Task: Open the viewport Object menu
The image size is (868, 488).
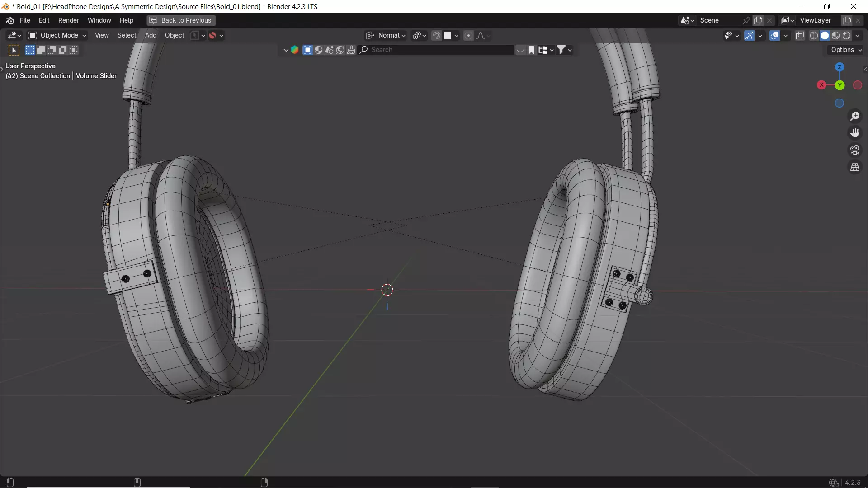Action: [175, 35]
